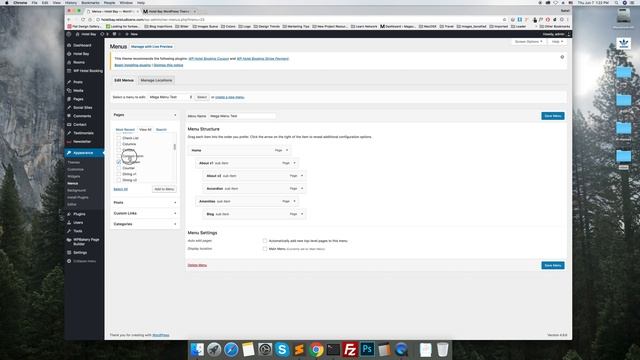
Task: Reload the page in Chrome
Action: [83, 20]
